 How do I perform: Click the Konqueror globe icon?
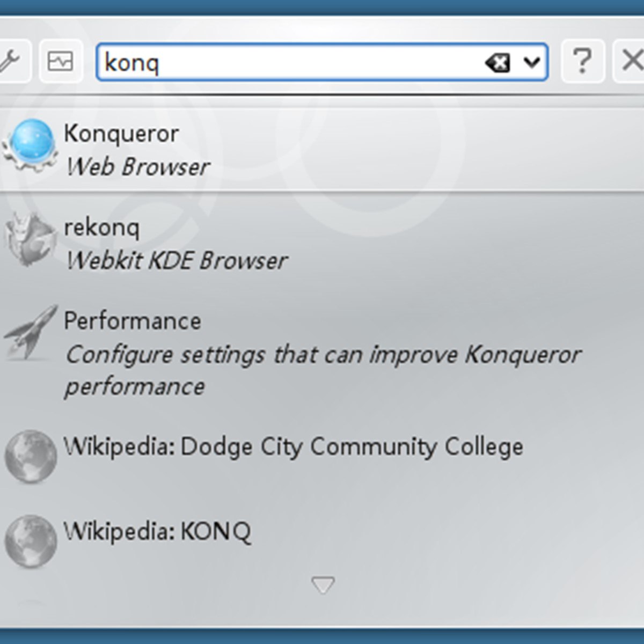[30, 144]
